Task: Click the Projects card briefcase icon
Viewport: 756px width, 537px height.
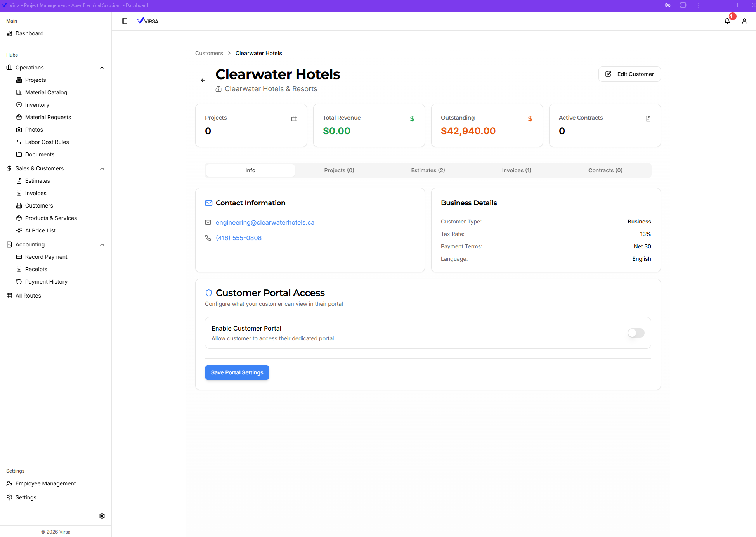Action: [294, 119]
